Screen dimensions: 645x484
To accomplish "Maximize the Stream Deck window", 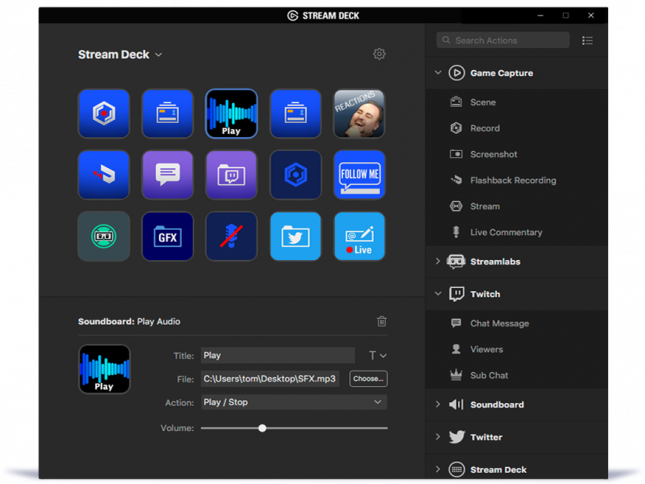I will click(x=566, y=15).
